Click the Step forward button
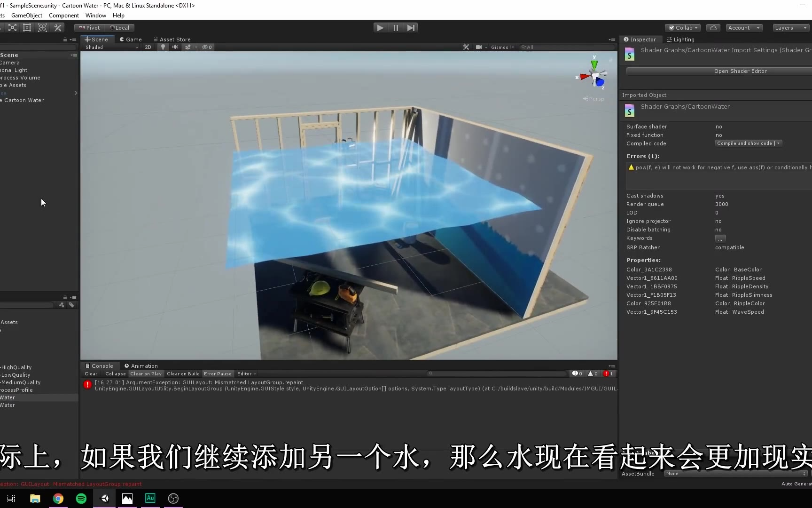 tap(411, 28)
